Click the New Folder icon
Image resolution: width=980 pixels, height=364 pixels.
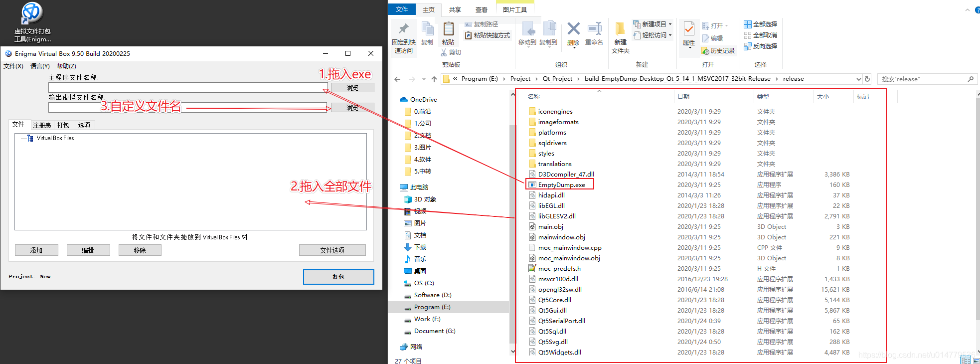click(620, 28)
